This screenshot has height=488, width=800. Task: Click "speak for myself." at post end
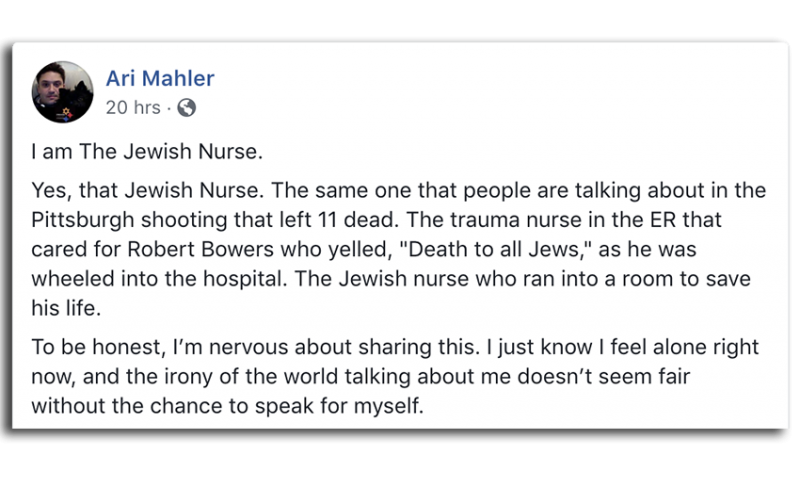coord(339,406)
